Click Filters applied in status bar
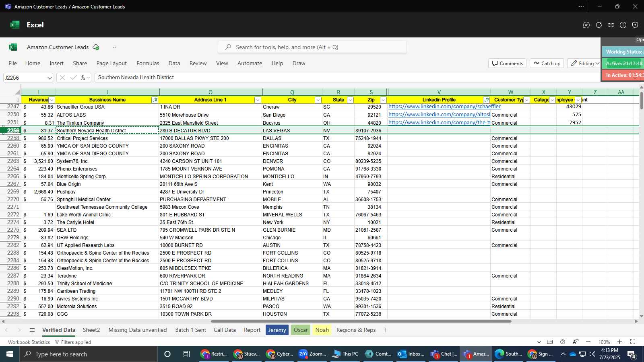The width and height of the screenshot is (644, 362). (73, 342)
